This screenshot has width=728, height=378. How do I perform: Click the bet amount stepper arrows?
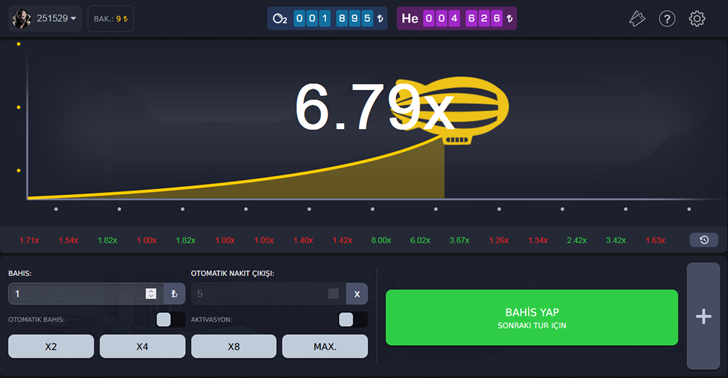tap(151, 293)
